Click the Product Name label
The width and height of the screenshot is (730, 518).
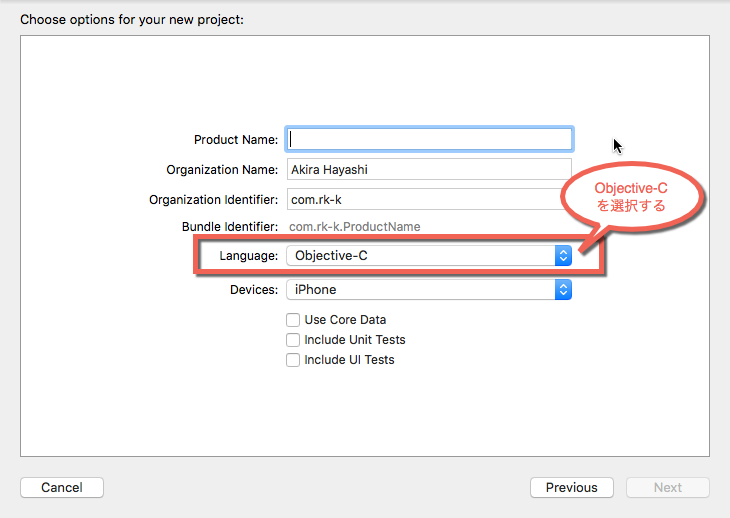click(x=236, y=140)
